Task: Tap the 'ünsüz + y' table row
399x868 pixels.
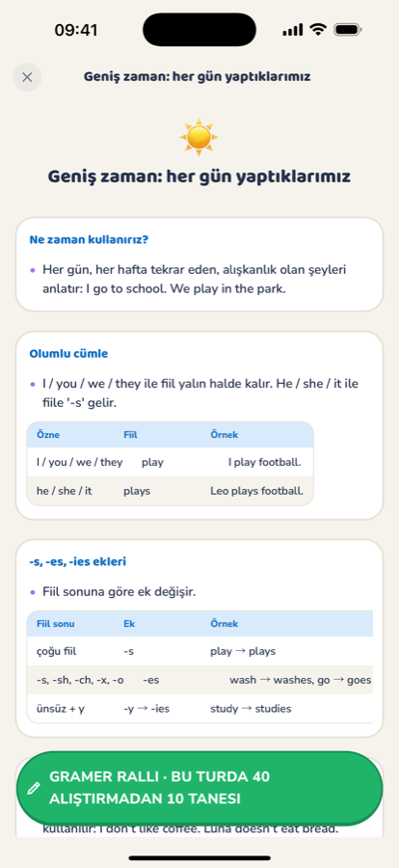Action: (x=199, y=709)
